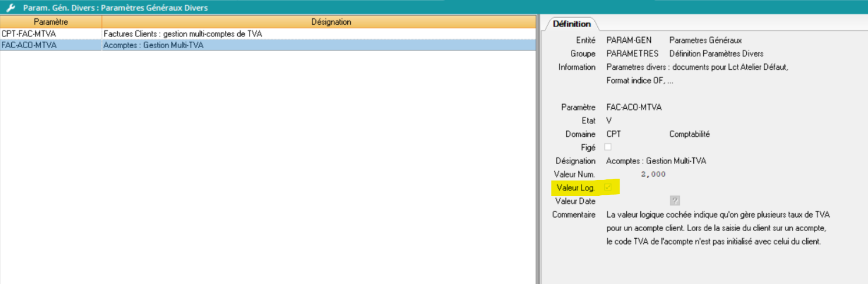Select the CPT-FAC-MTVA parameter row
This screenshot has height=284, width=868.
[x=29, y=34]
